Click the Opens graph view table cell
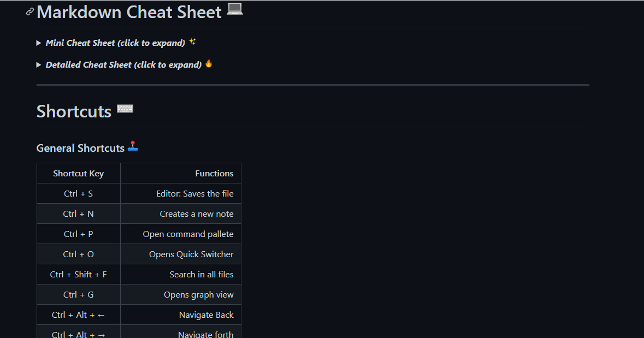 196,294
